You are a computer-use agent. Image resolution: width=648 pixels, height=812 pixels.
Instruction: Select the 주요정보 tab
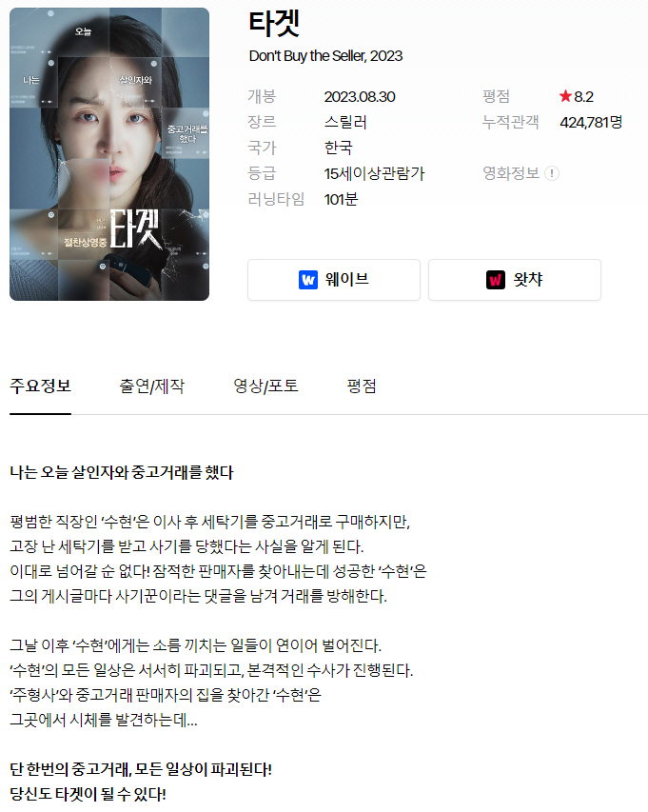tap(40, 386)
